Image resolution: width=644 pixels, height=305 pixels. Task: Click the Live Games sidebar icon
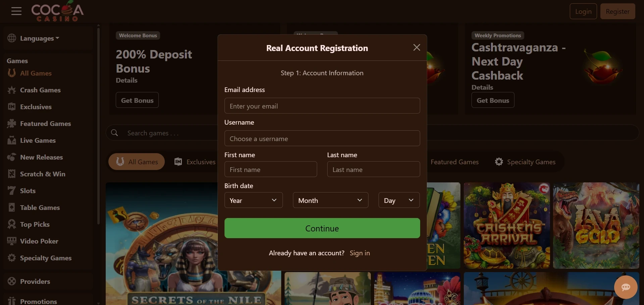pyautogui.click(x=12, y=140)
